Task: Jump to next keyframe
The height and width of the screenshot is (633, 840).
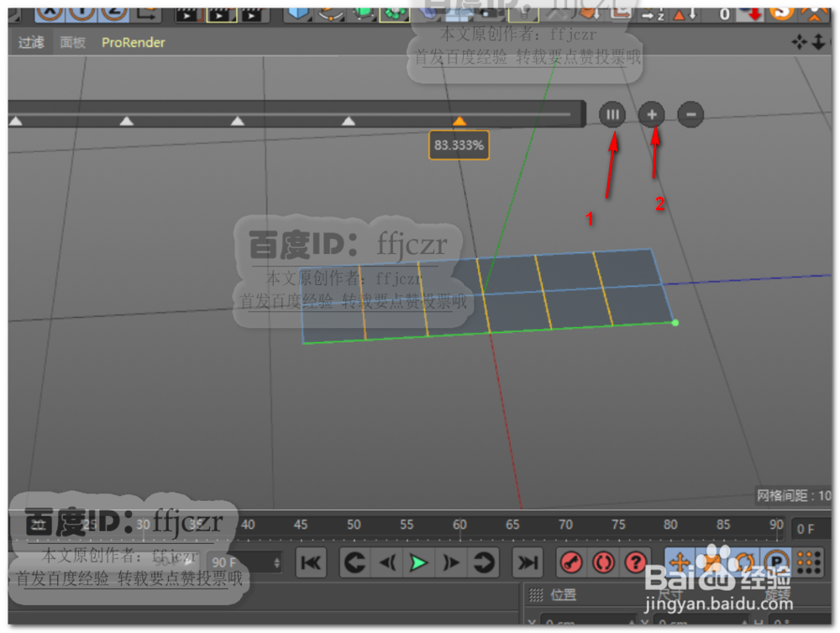Action: (x=483, y=562)
